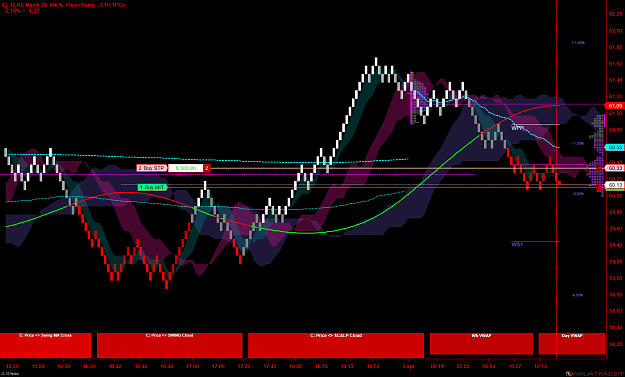Click the cyan 60,58 price marker
This screenshot has height=377, width=625.
coord(615,147)
